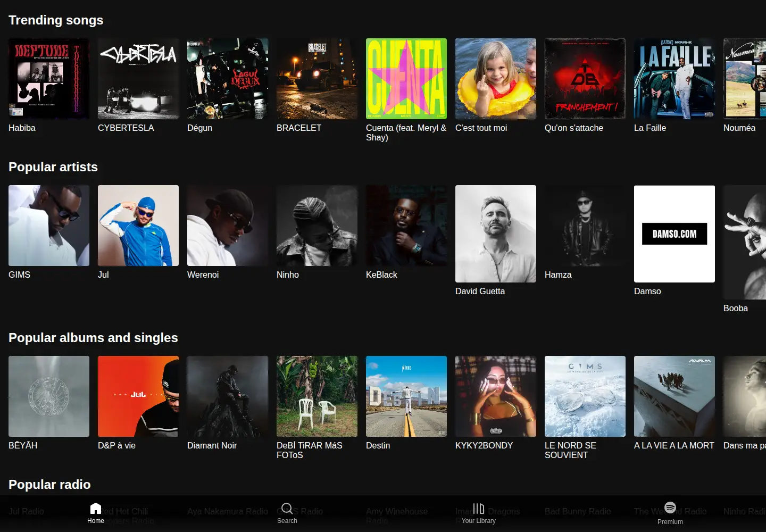Open the KeBlack artist image

coord(406,226)
